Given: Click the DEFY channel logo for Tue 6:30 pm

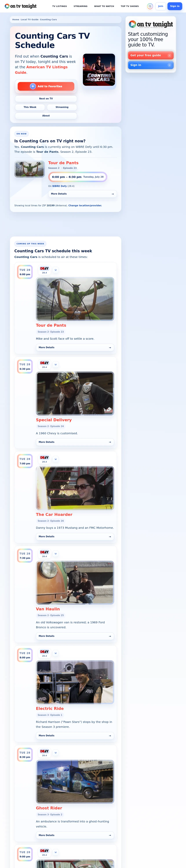Looking at the screenshot, I should pyautogui.click(x=45, y=363).
